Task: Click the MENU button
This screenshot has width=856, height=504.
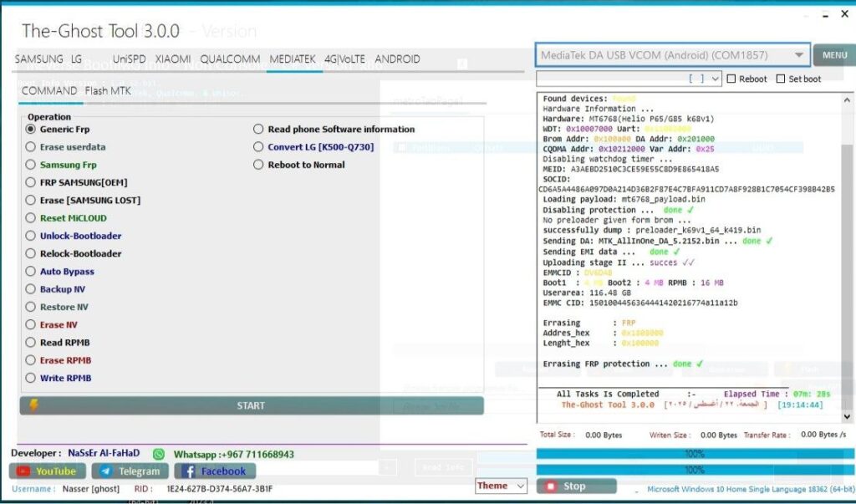Action: [833, 56]
